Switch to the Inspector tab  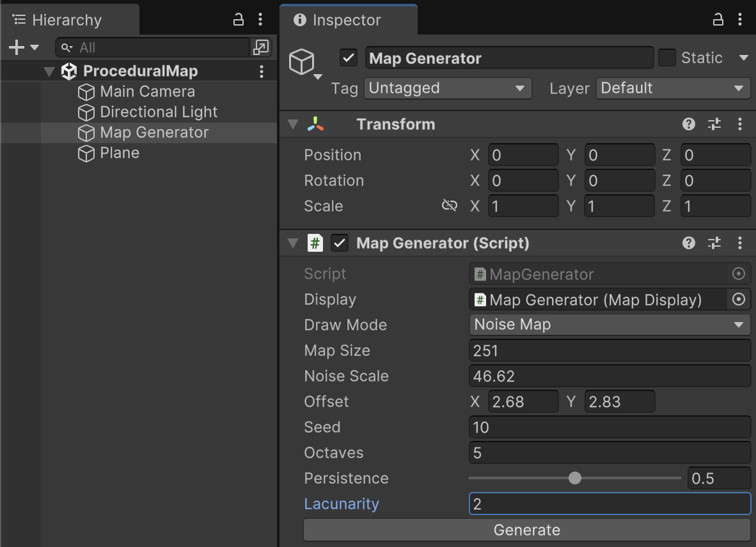pos(347,20)
